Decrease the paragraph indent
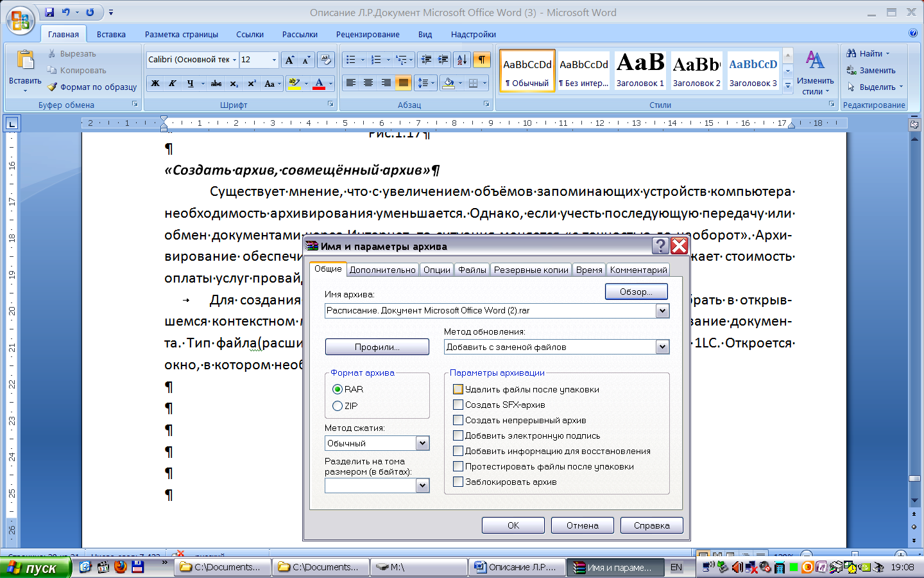This screenshot has height=578, width=924. click(425, 60)
